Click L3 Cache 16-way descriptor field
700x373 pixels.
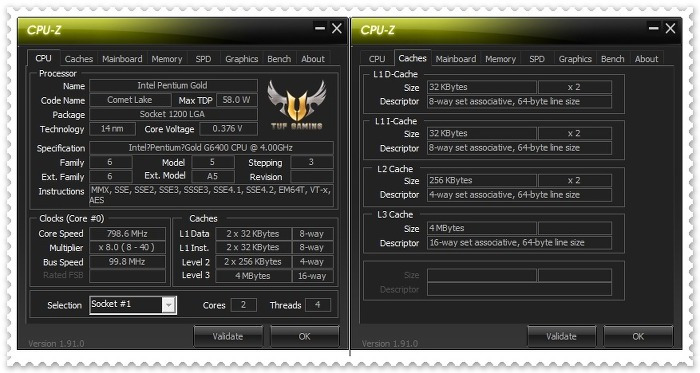click(x=519, y=243)
